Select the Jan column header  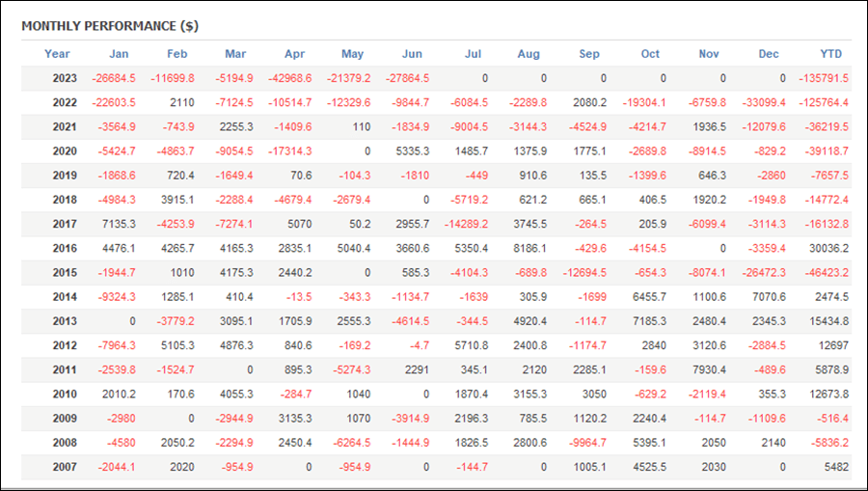pos(119,54)
